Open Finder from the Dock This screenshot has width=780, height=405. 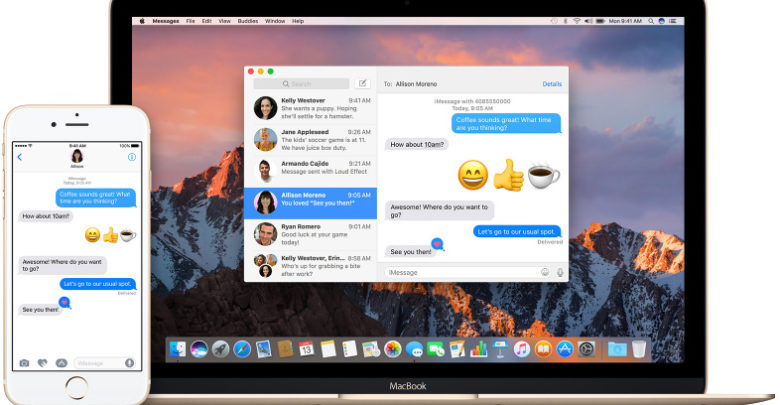pos(178,349)
